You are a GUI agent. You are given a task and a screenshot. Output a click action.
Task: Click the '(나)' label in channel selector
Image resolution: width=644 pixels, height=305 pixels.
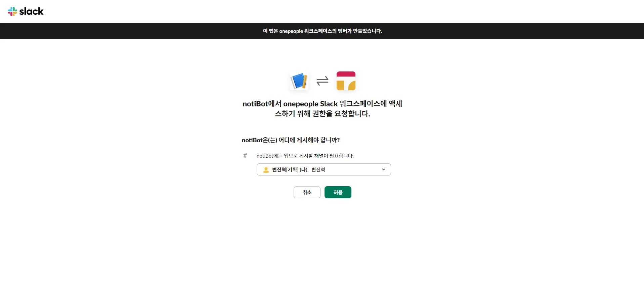pyautogui.click(x=303, y=170)
